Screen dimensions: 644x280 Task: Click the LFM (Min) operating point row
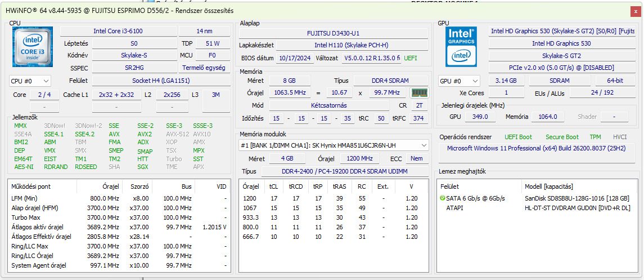pos(118,198)
